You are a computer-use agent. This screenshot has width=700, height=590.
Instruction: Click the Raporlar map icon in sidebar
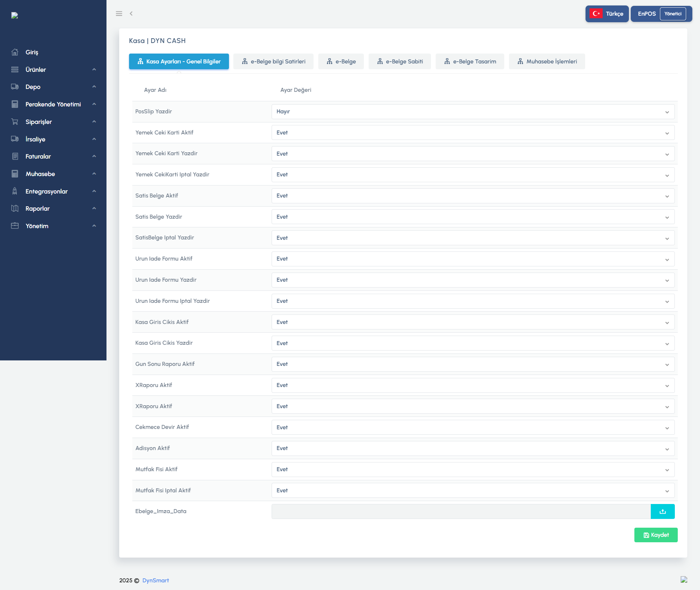coord(15,208)
